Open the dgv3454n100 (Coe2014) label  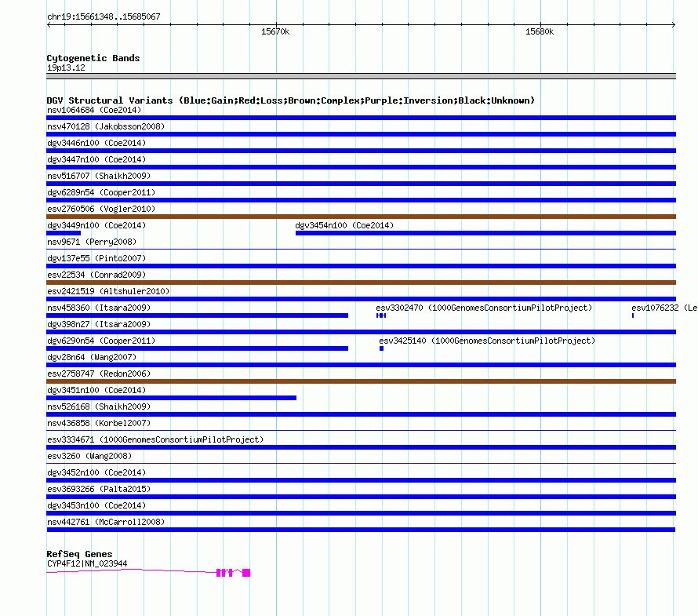click(344, 225)
